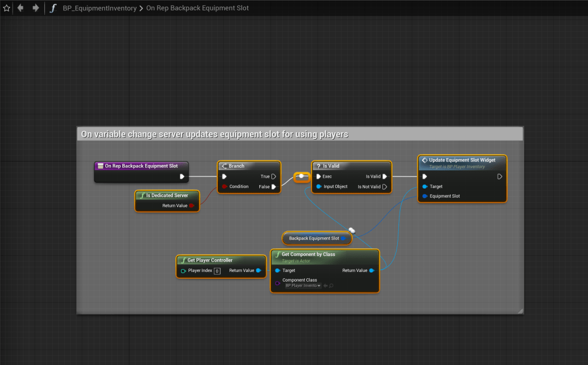Click the bookmark star icon
The height and width of the screenshot is (365, 588).
coord(7,8)
